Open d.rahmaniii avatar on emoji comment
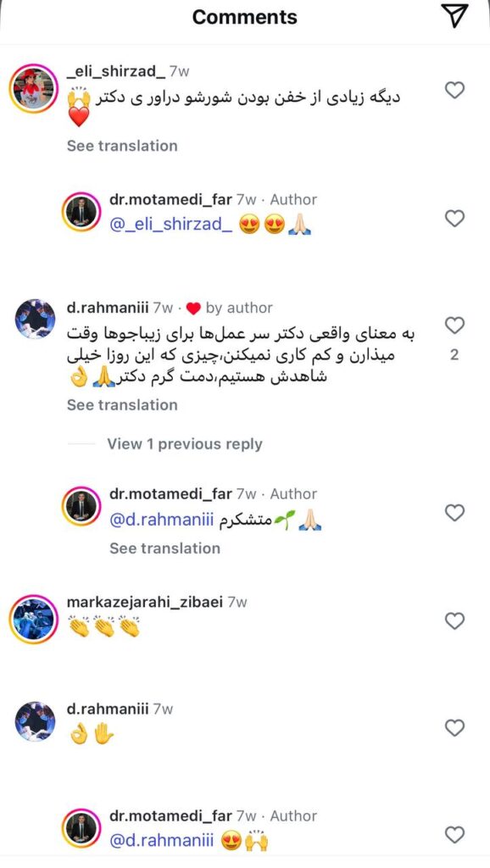Image resolution: width=490 pixels, height=868 pixels. tap(35, 721)
